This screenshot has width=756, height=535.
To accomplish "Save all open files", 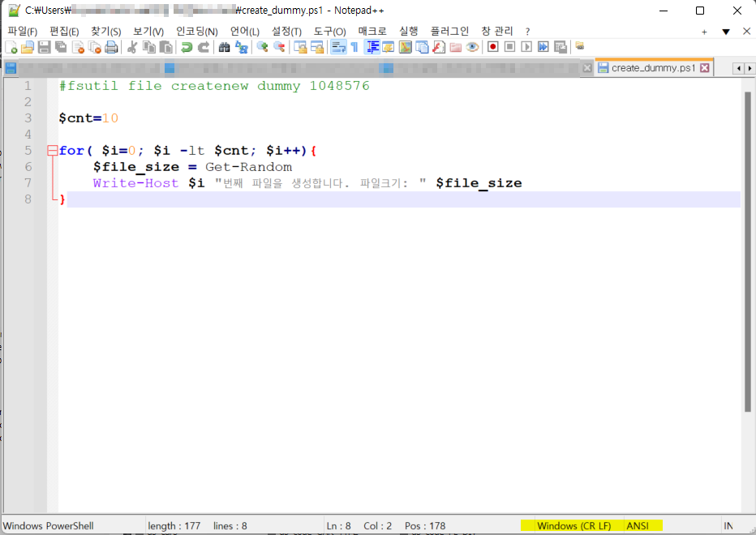I will (61, 47).
